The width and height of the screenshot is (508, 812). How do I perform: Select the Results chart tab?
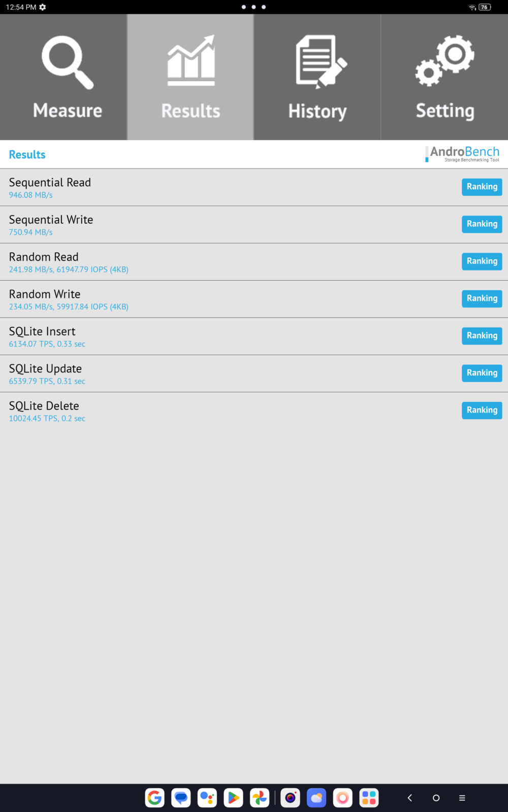point(190,77)
